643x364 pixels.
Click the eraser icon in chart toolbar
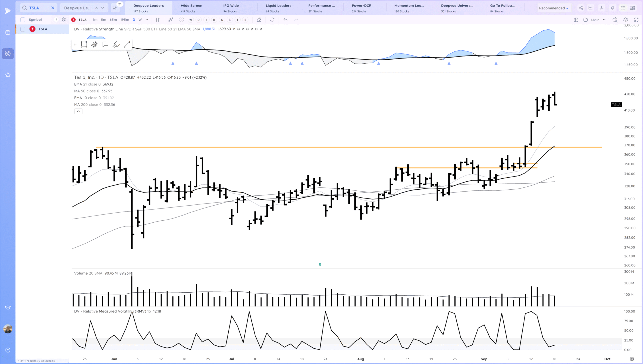(259, 20)
